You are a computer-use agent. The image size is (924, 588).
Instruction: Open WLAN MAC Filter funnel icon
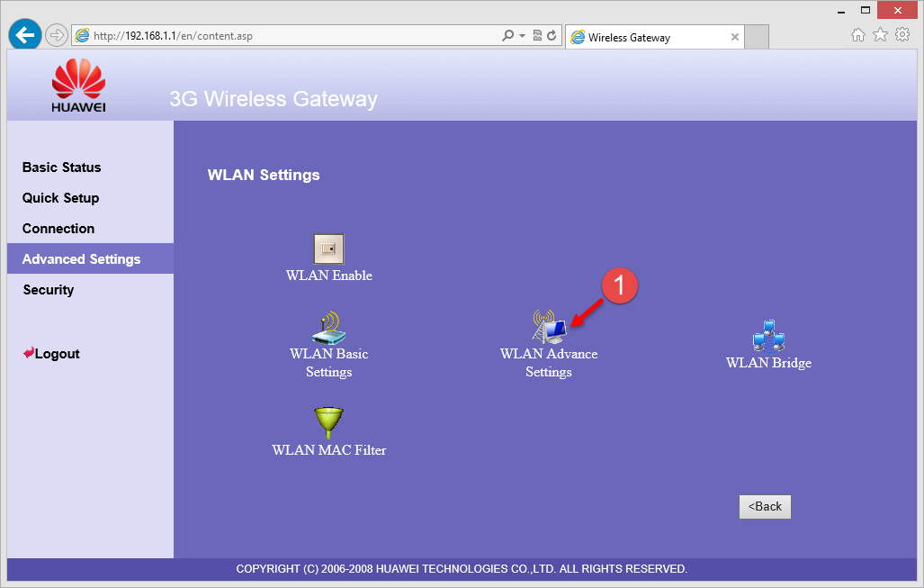click(x=328, y=423)
